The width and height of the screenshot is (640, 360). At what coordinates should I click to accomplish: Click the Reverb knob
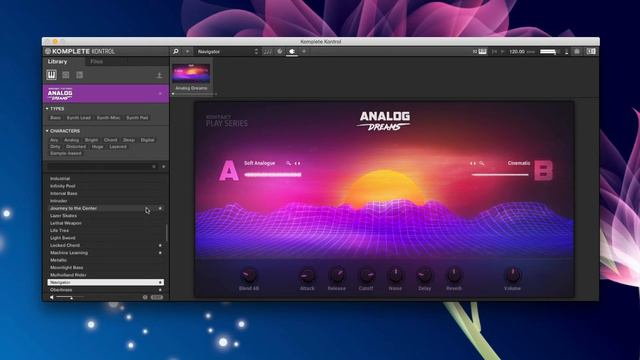pyautogui.click(x=454, y=276)
